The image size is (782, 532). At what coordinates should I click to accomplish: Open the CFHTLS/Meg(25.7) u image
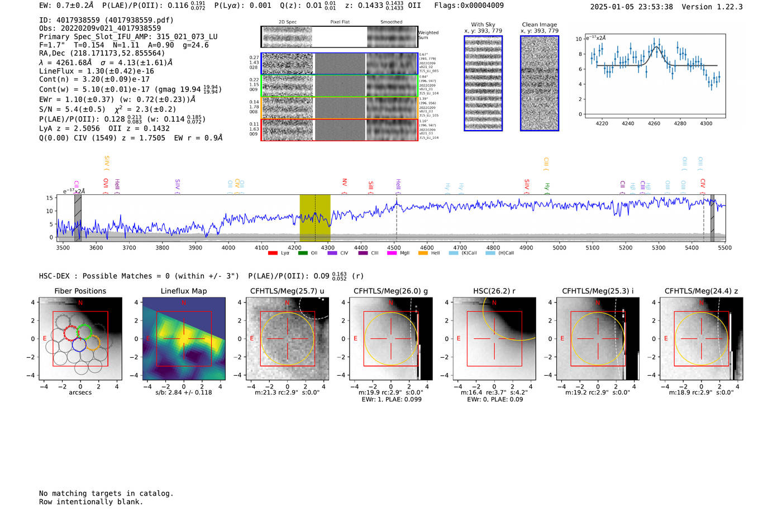click(287, 339)
